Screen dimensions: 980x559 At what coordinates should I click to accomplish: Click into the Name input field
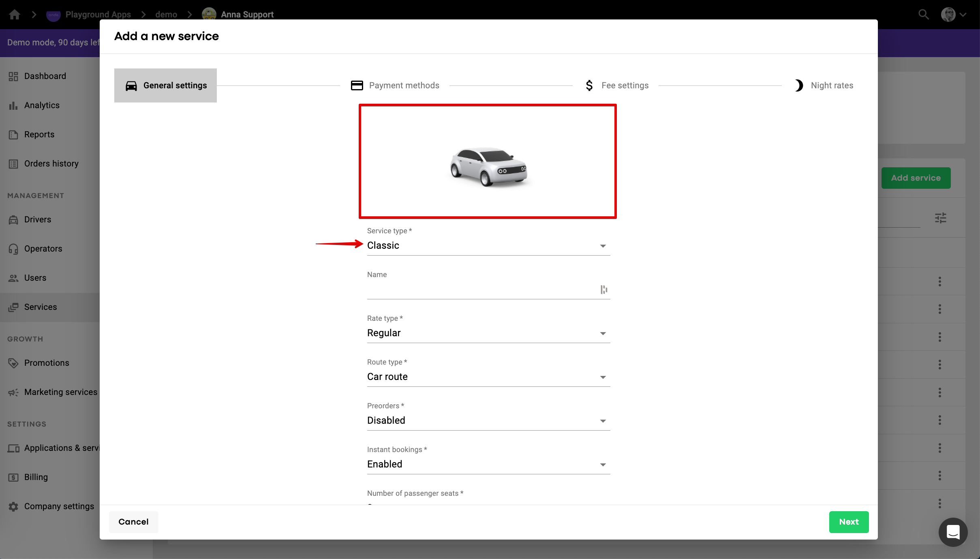(x=482, y=290)
